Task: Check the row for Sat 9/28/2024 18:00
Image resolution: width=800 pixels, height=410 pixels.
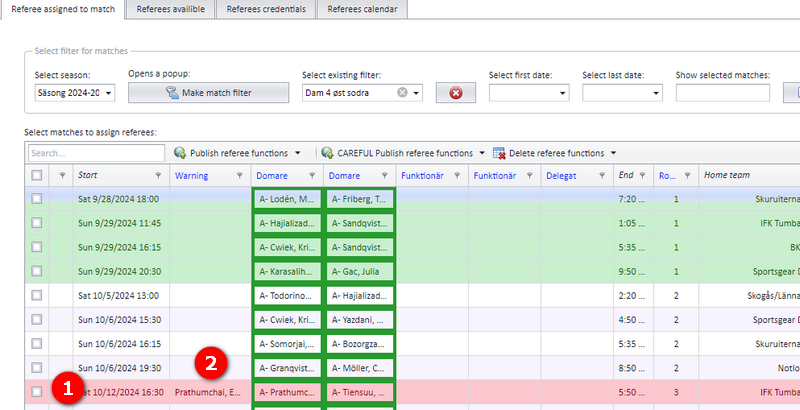Action: [37, 199]
